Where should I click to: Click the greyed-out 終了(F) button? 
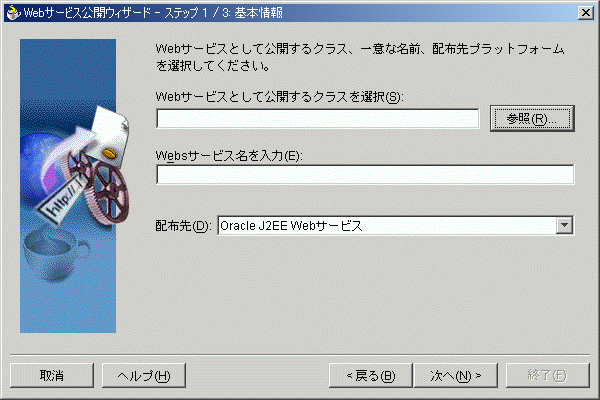pyautogui.click(x=547, y=376)
